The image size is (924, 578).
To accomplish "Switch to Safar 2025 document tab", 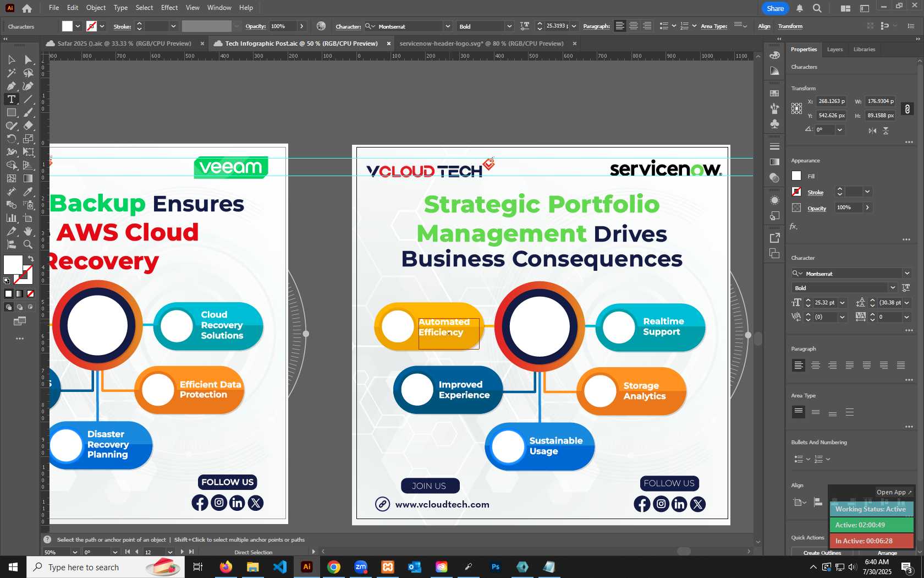I will pos(124,43).
